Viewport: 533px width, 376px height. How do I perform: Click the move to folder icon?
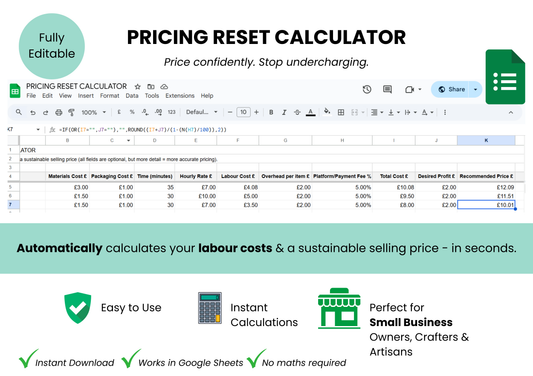151,87
